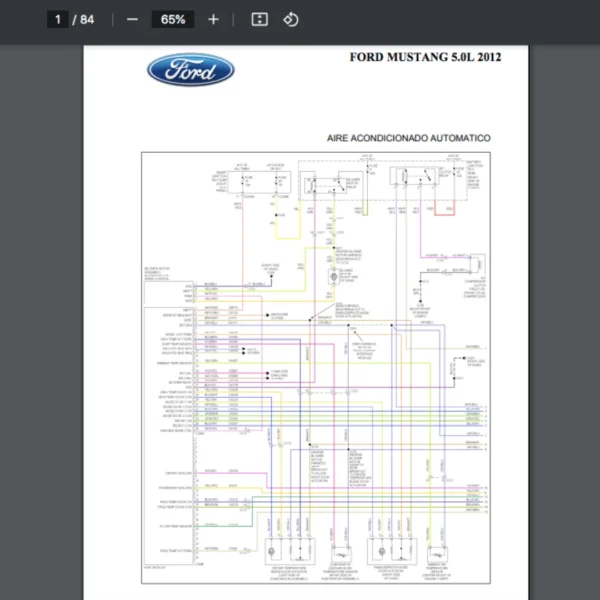Click the blue Ford oval logo
The height and width of the screenshot is (600, 600).
coord(191,70)
